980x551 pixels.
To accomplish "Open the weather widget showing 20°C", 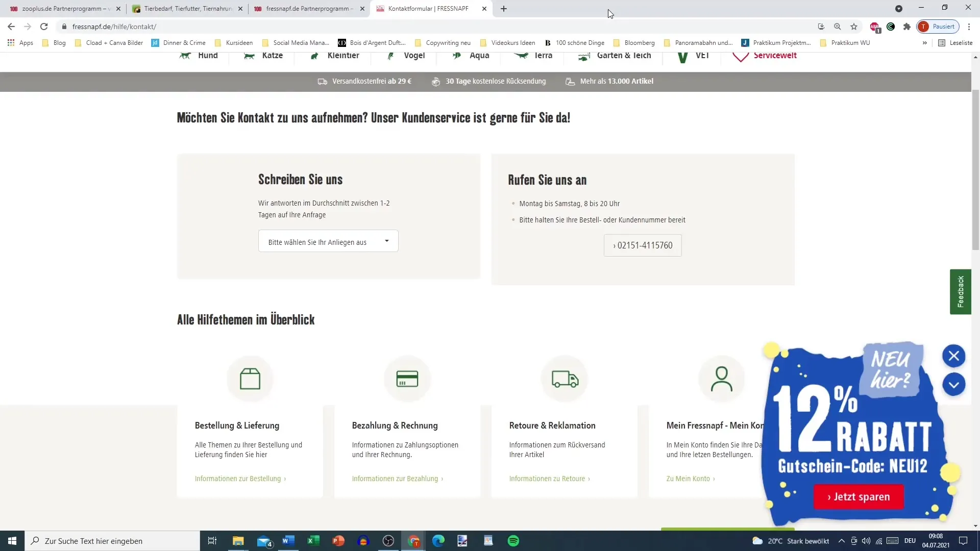I will tap(791, 541).
